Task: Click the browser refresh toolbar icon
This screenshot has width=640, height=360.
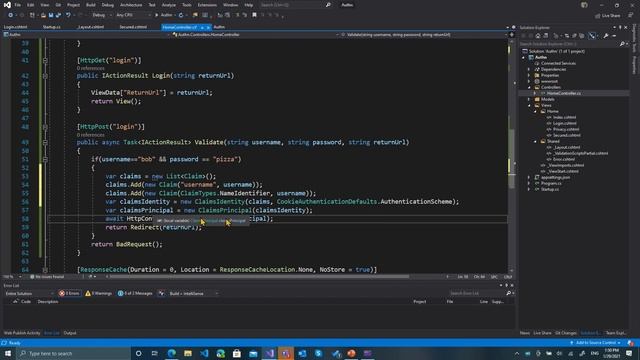Action: click(x=181, y=15)
